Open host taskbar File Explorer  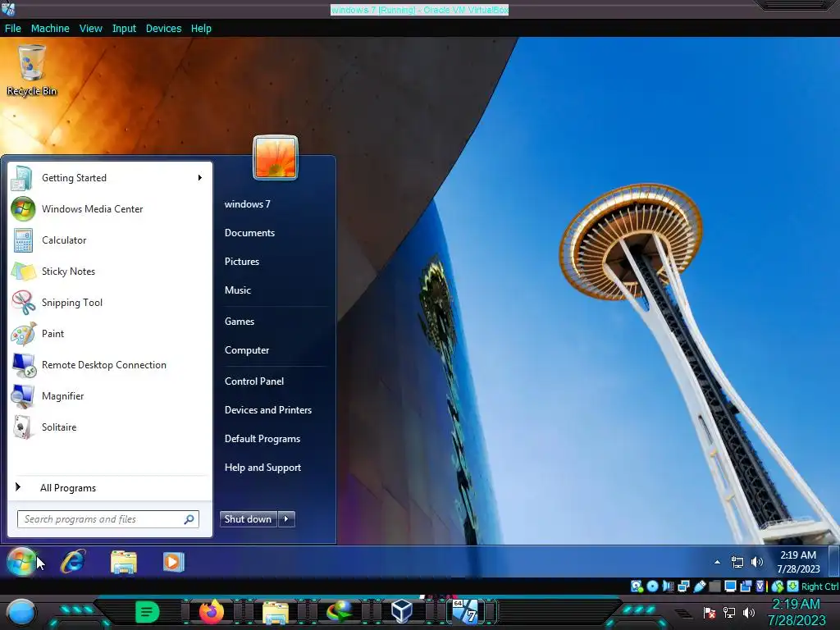[x=276, y=612]
